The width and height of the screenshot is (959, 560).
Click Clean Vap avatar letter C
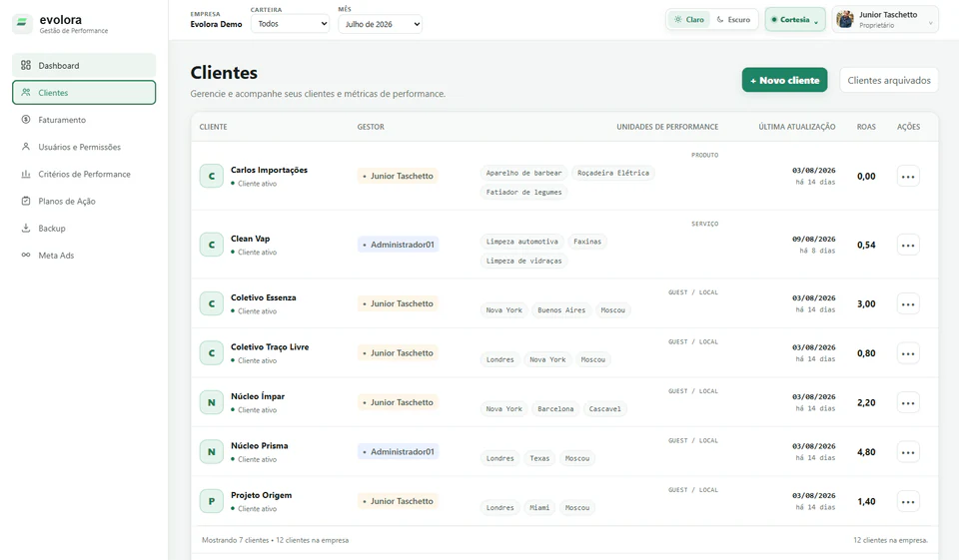[212, 245]
